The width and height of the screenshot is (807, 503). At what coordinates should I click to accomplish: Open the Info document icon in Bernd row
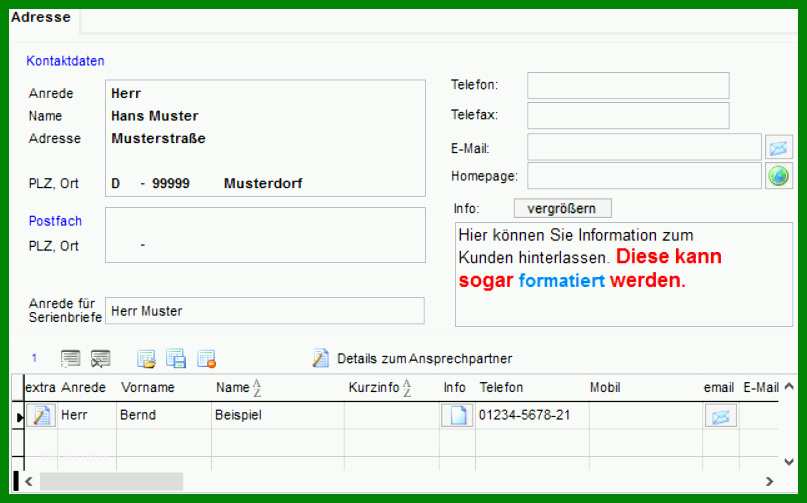(x=457, y=415)
